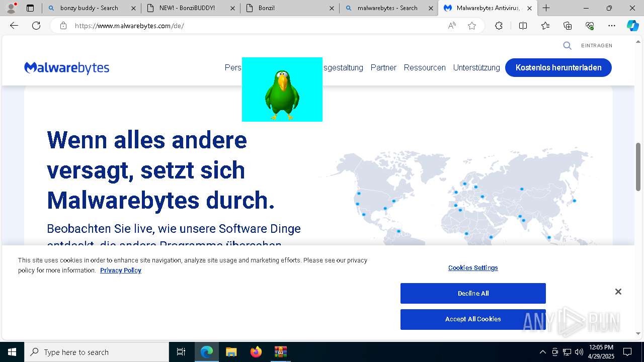Screen dimensions: 644x362
Task: Open Cookies Settings link
Action: (473, 268)
